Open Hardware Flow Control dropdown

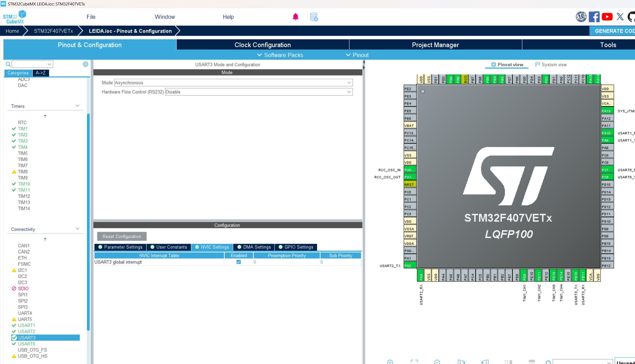[x=258, y=92]
